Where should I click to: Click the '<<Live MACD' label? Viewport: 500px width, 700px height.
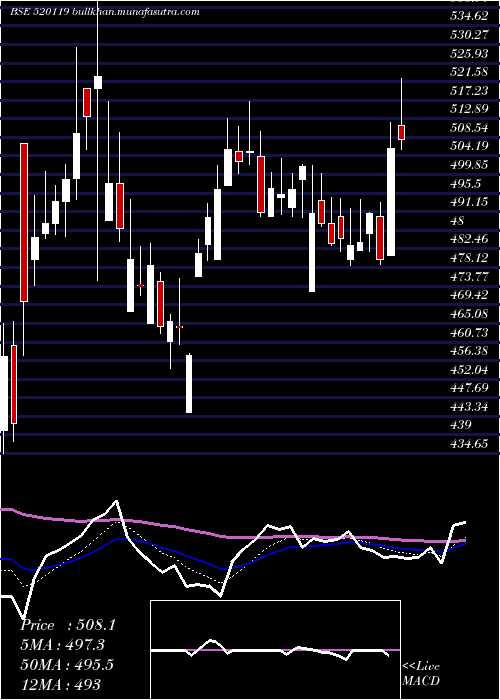(x=421, y=673)
